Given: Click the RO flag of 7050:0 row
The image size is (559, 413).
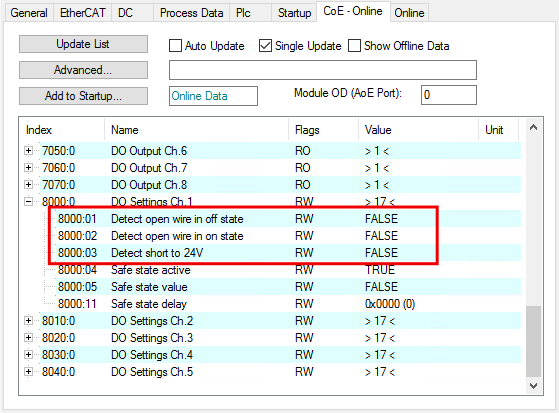Looking at the screenshot, I should tap(303, 151).
